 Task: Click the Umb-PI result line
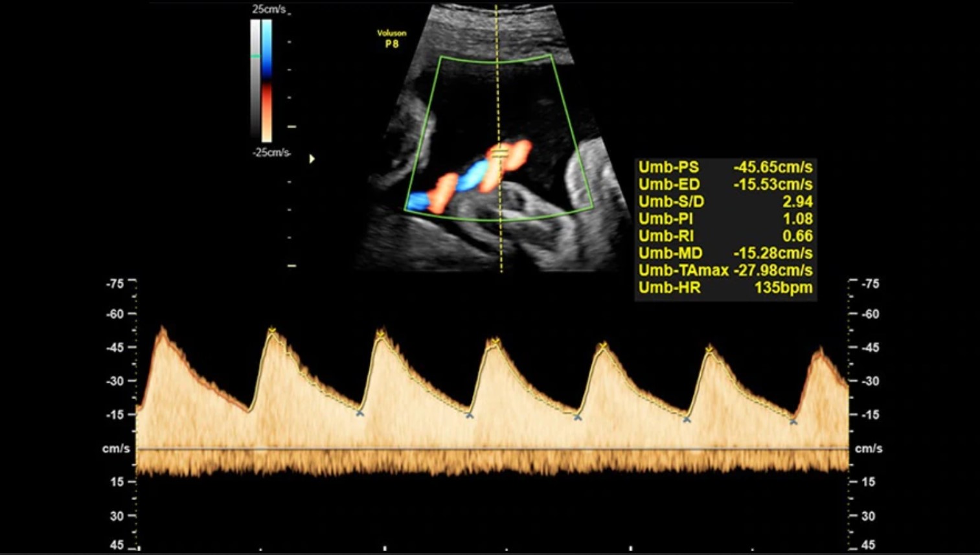725,219
